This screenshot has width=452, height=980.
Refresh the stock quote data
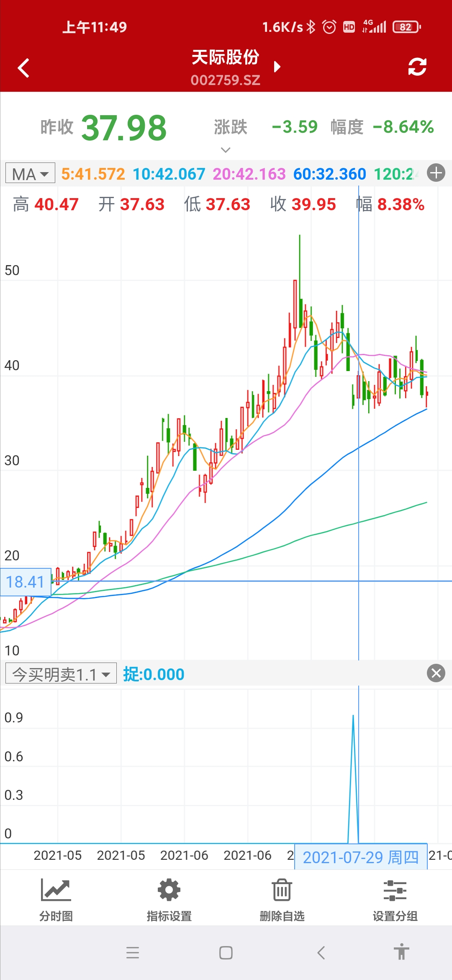(x=417, y=67)
